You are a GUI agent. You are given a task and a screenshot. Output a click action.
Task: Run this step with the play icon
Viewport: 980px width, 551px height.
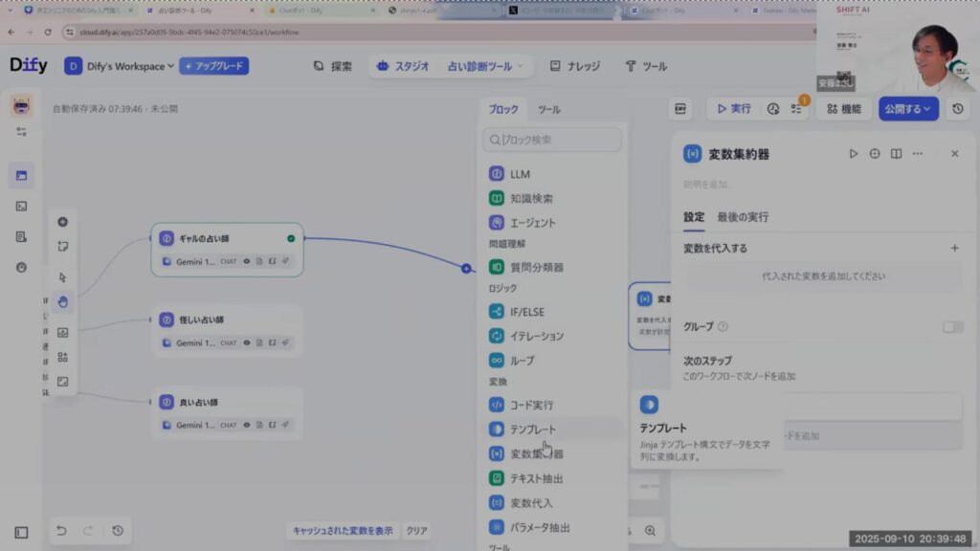[x=854, y=153]
